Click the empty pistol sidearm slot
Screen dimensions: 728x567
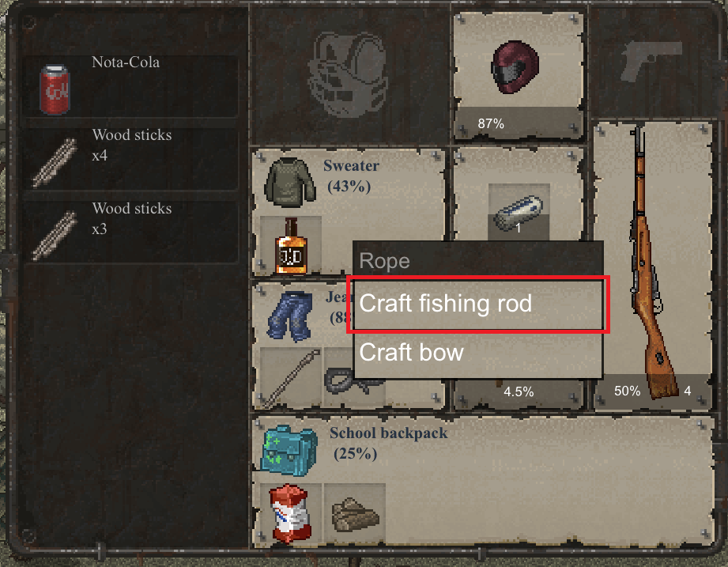[x=652, y=62]
